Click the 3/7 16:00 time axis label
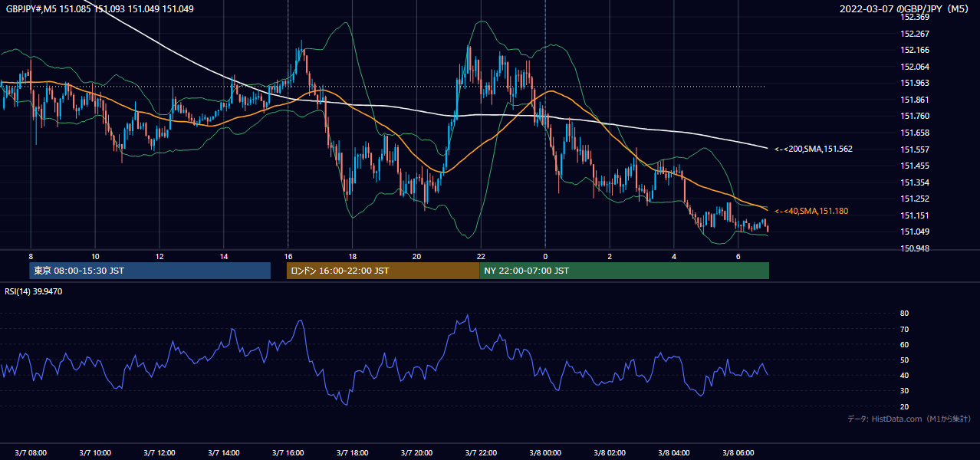 [x=288, y=452]
